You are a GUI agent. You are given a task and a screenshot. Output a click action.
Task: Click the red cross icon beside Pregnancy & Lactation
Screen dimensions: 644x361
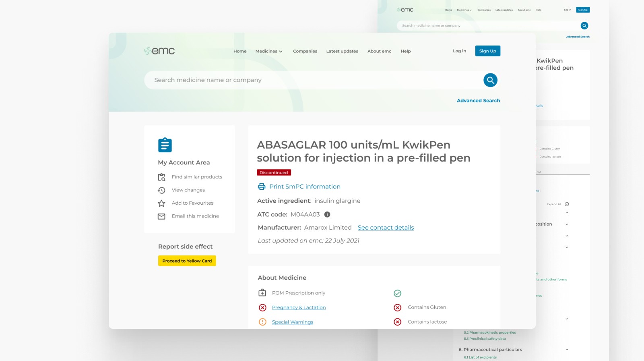click(262, 307)
